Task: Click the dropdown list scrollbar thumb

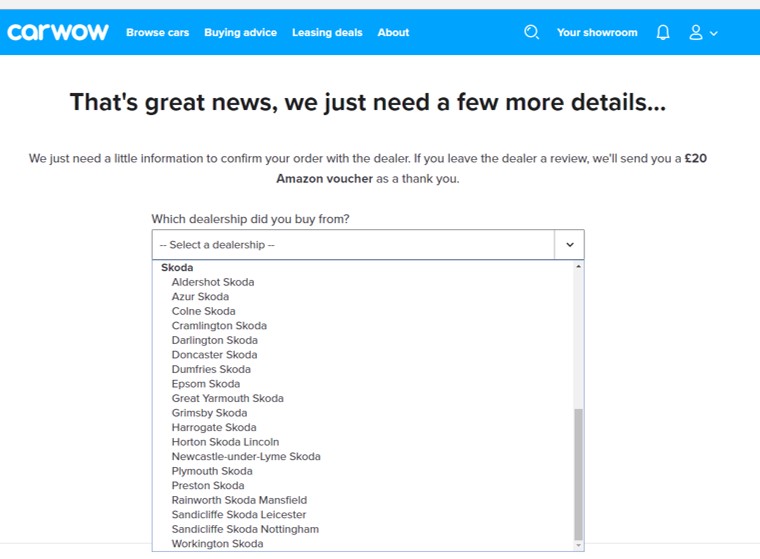Action: [x=578, y=474]
